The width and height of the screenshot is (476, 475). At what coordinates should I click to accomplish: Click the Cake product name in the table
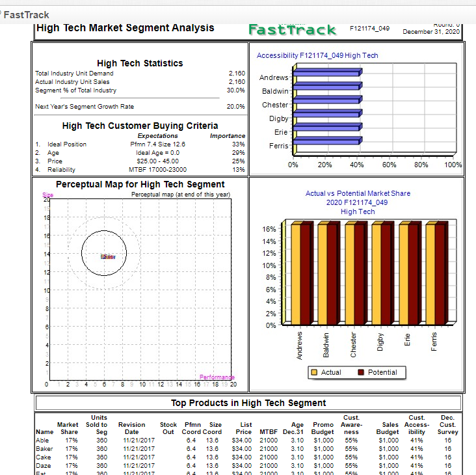click(44, 457)
